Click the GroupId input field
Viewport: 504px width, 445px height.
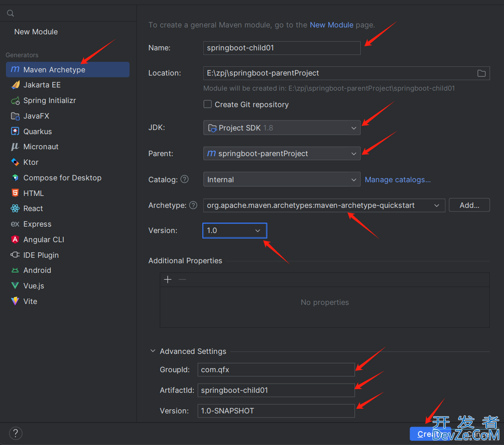(276, 370)
